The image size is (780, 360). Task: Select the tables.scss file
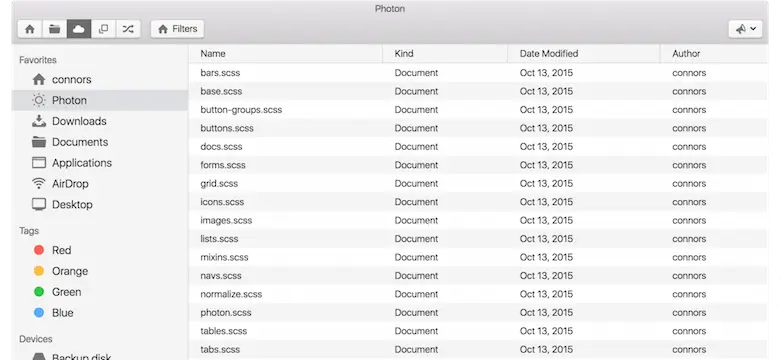coord(478,331)
